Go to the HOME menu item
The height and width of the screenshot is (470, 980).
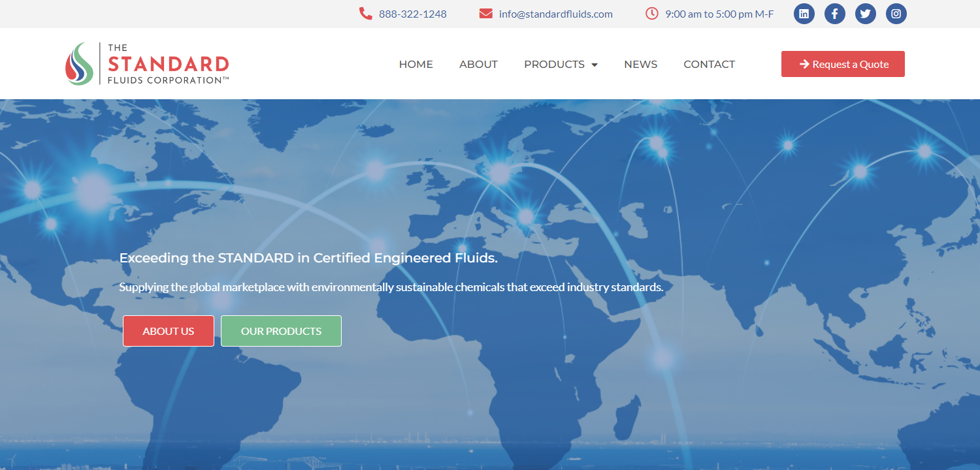coord(416,64)
